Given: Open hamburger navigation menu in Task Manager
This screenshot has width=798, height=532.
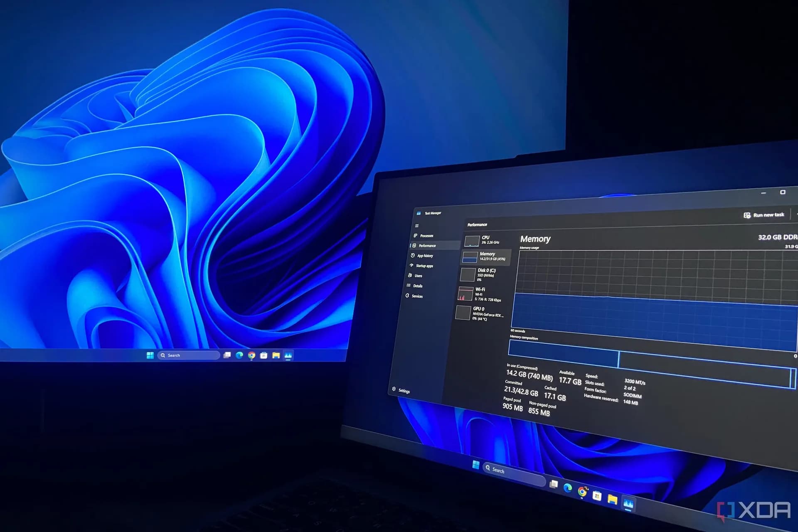Looking at the screenshot, I should (417, 226).
